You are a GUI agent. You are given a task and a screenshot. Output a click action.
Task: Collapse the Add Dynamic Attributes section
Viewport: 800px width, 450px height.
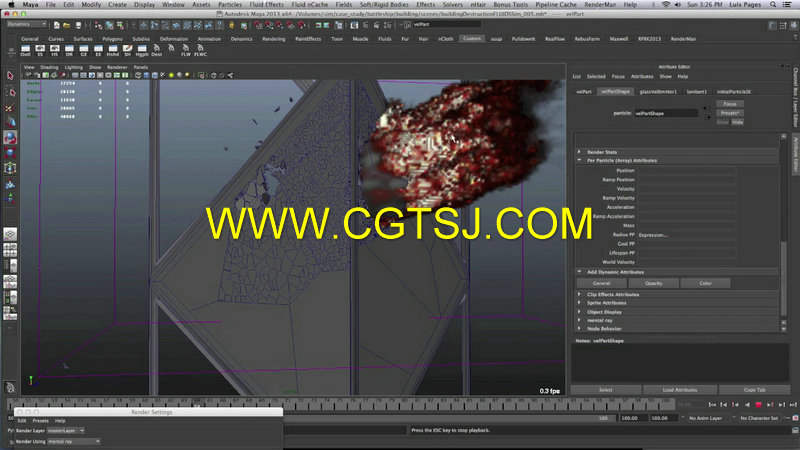(579, 272)
